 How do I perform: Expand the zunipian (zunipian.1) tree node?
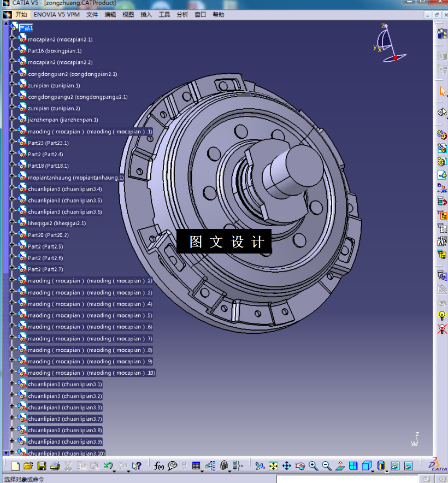(x=12, y=84)
